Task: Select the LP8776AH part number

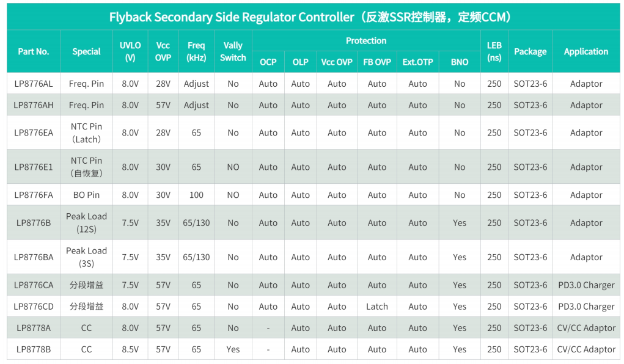Action: coord(34,105)
